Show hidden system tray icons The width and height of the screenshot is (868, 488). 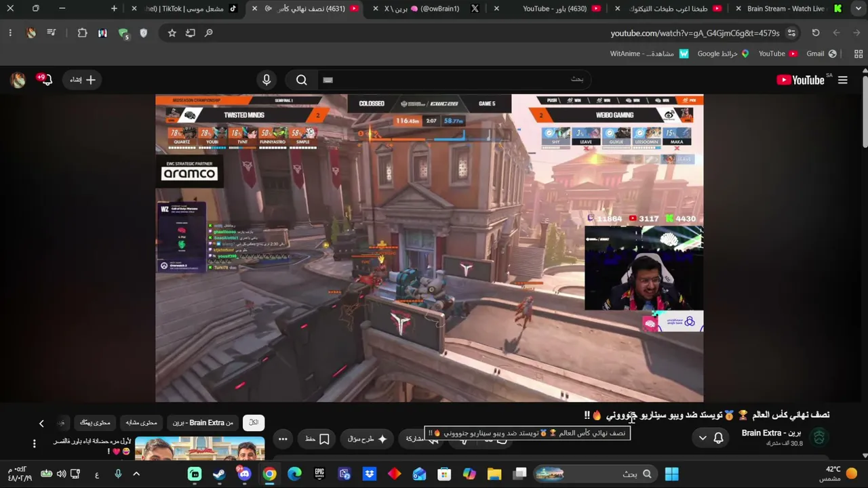[136, 474]
